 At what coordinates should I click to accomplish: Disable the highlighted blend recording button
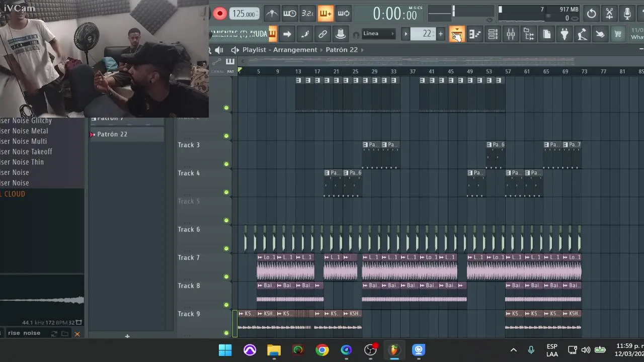[326, 14]
